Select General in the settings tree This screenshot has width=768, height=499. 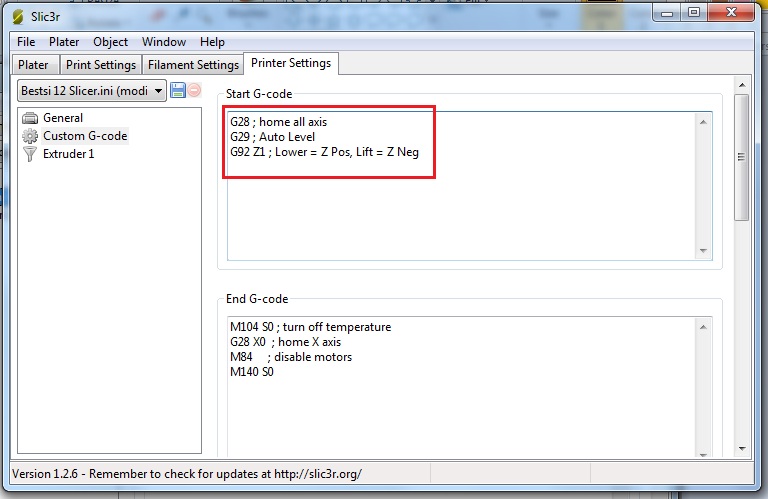(x=63, y=118)
